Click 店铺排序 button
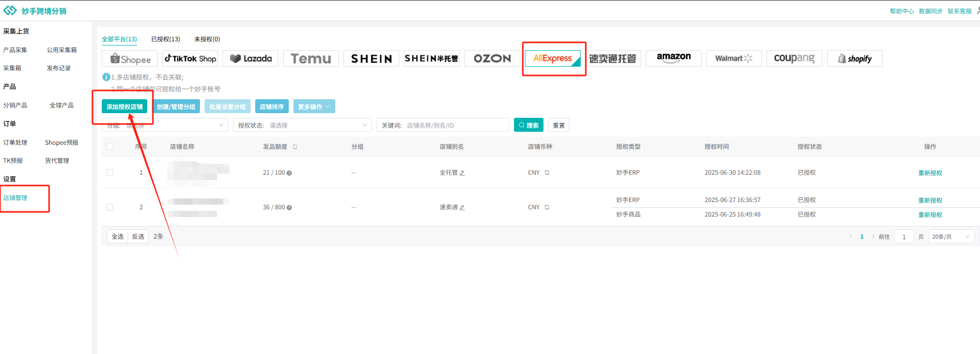Screen dimensions: 980x354 272,106
